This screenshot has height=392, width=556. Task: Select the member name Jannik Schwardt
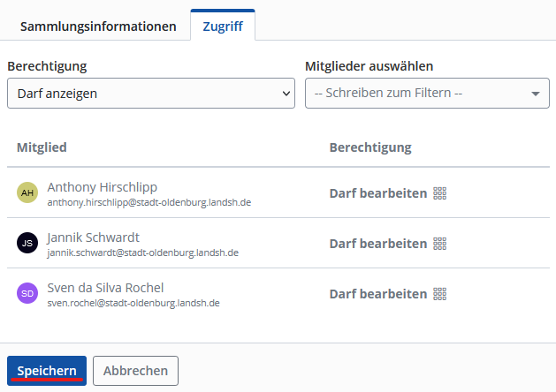[93, 237]
